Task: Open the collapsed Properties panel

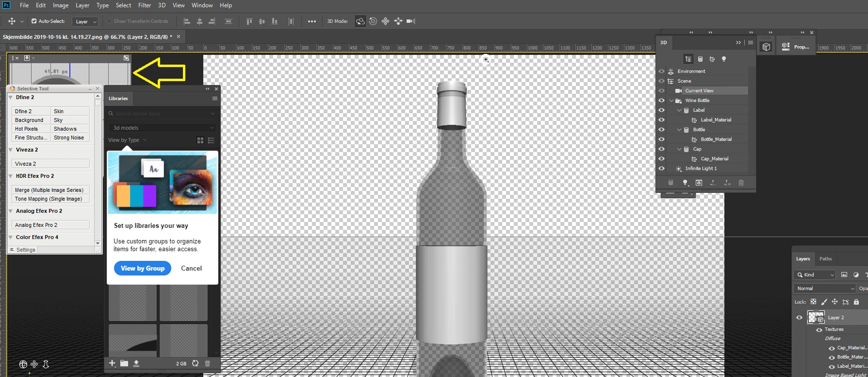Action: [x=795, y=47]
